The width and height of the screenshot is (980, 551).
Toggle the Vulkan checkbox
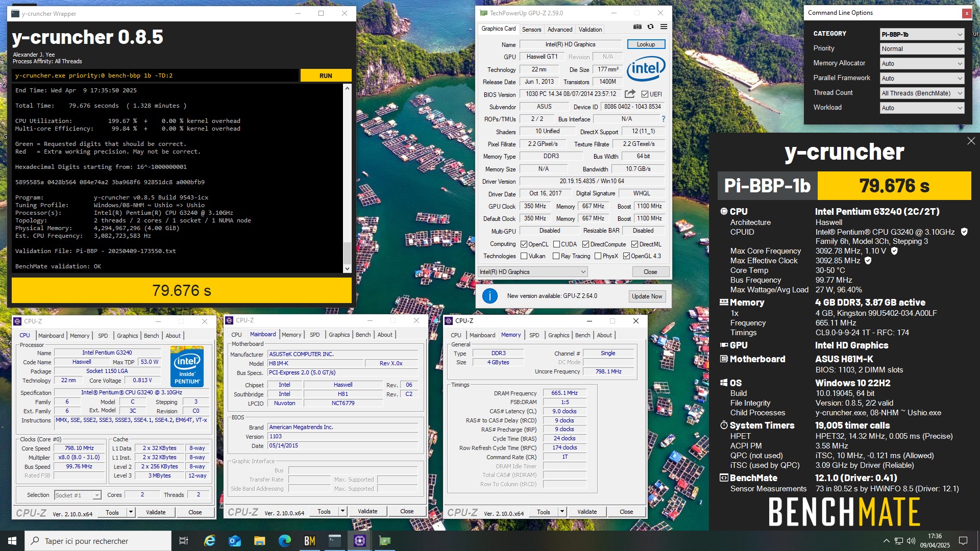tap(524, 256)
